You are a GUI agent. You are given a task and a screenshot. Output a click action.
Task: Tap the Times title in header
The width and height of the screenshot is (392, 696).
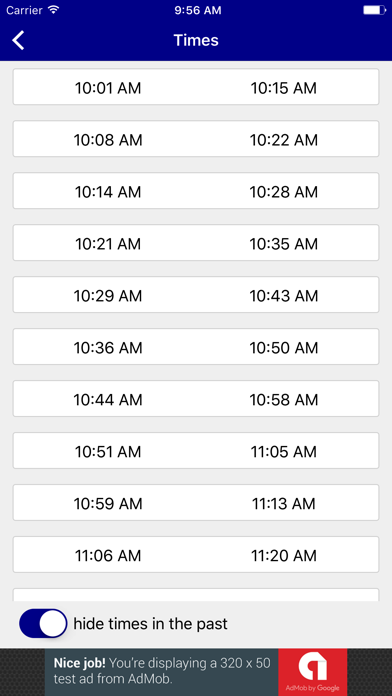(x=196, y=40)
